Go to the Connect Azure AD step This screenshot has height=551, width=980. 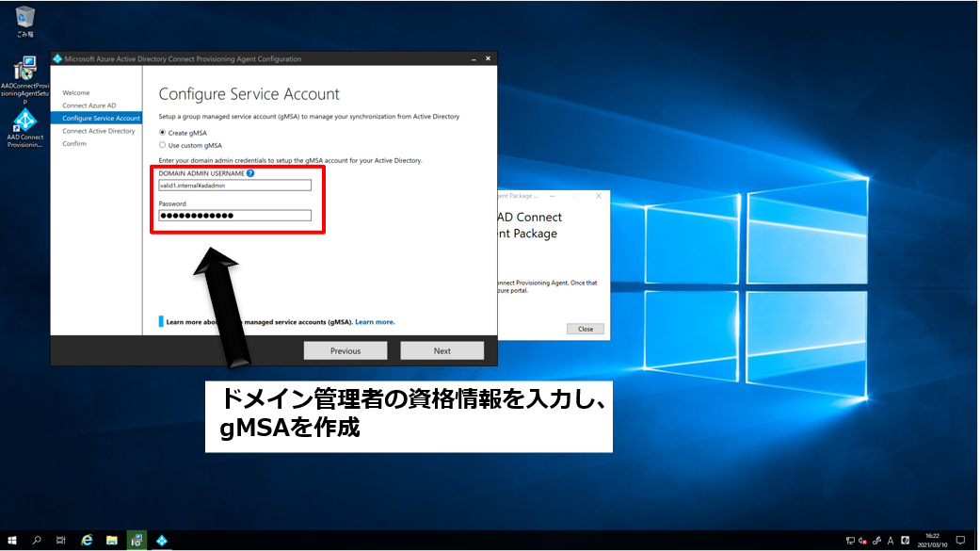click(89, 105)
